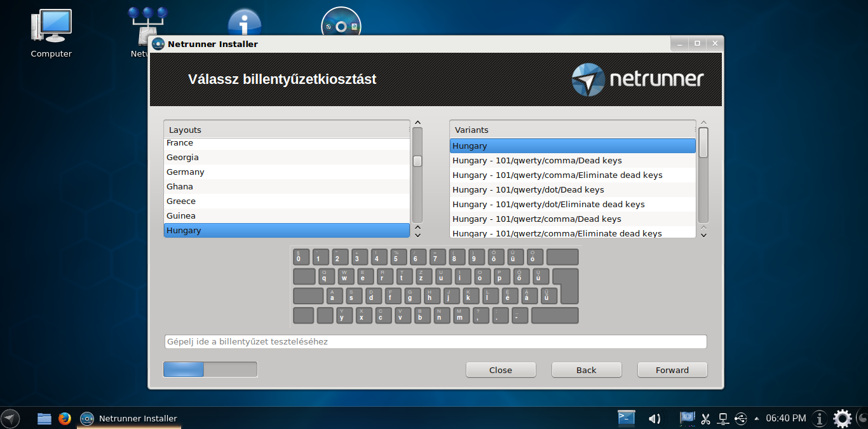The image size is (868, 429).
Task: Choose Hungary 101/qwerty/comma/Eliminate dead keys variant
Action: click(x=573, y=175)
